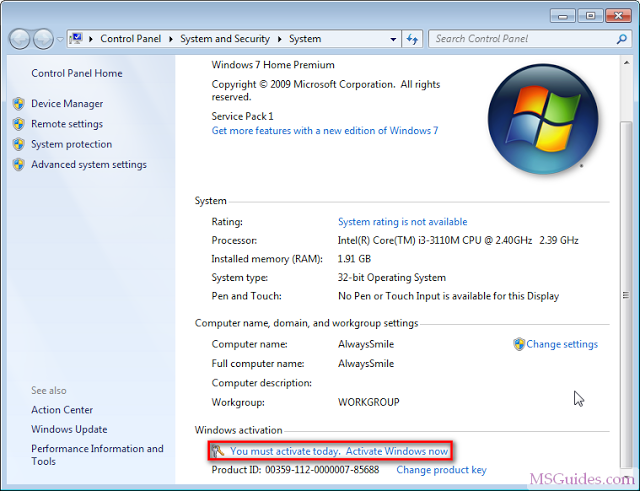Click shield icon beside Remote settings
This screenshot has width=640, height=491.
(18, 124)
